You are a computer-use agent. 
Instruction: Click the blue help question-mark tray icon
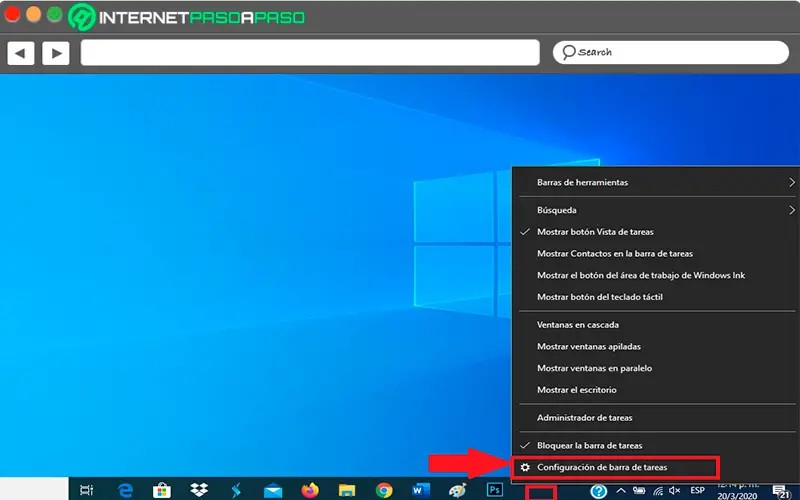[x=599, y=491]
